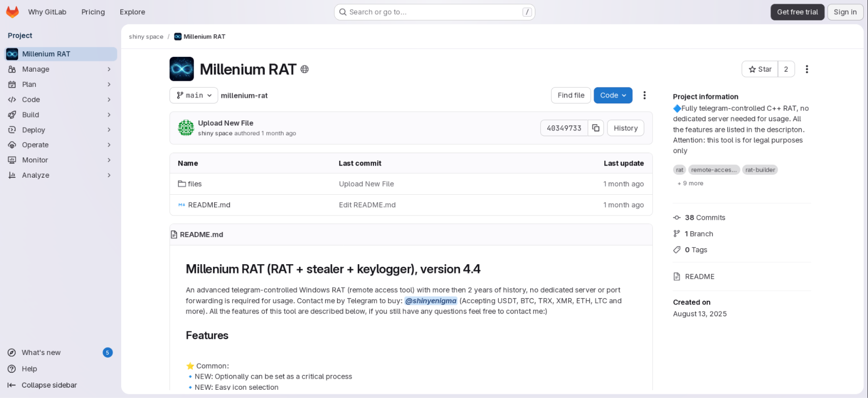The width and height of the screenshot is (868, 398).
Task: Click the files folder icon
Action: point(182,184)
